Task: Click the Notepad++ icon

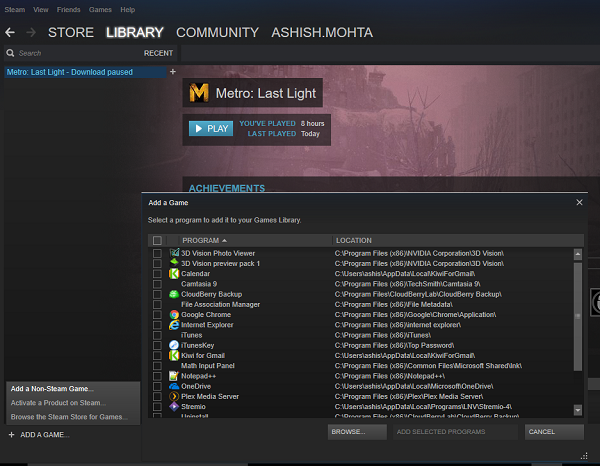Action: [x=174, y=376]
